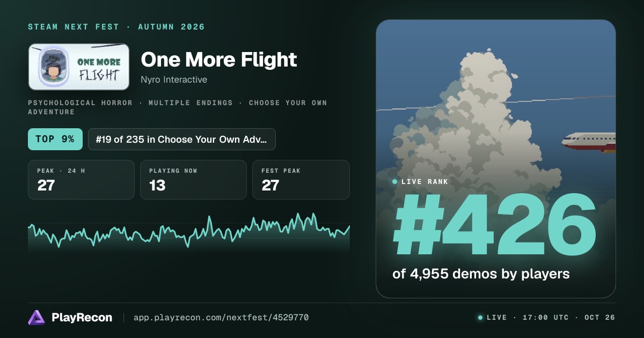The height and width of the screenshot is (338, 644).
Task: Click the of 4,955 demos by players text
Action: pos(481,274)
